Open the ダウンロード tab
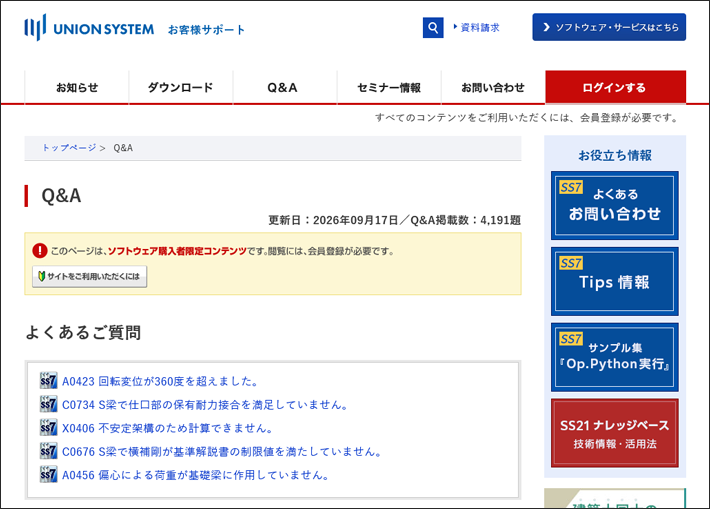 click(x=181, y=87)
